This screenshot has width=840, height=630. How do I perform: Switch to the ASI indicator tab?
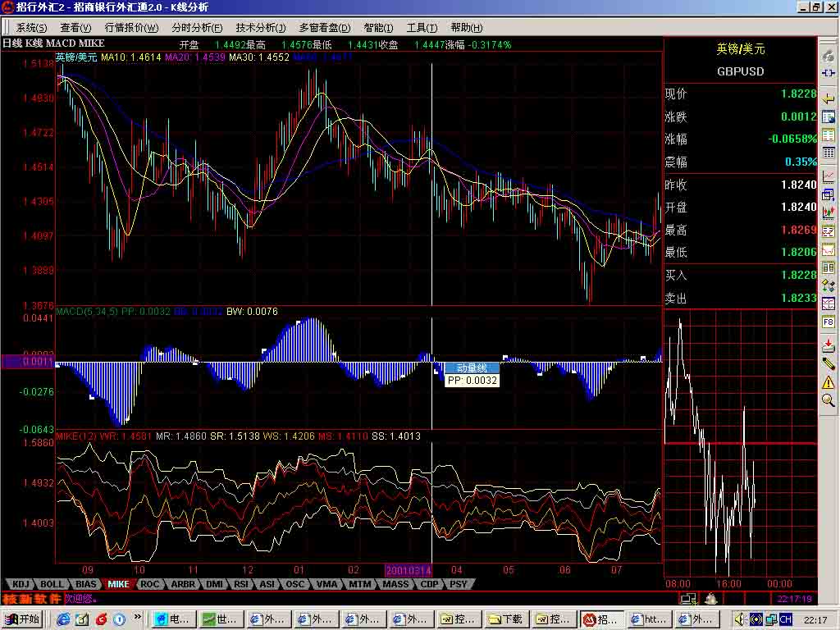pyautogui.click(x=267, y=584)
